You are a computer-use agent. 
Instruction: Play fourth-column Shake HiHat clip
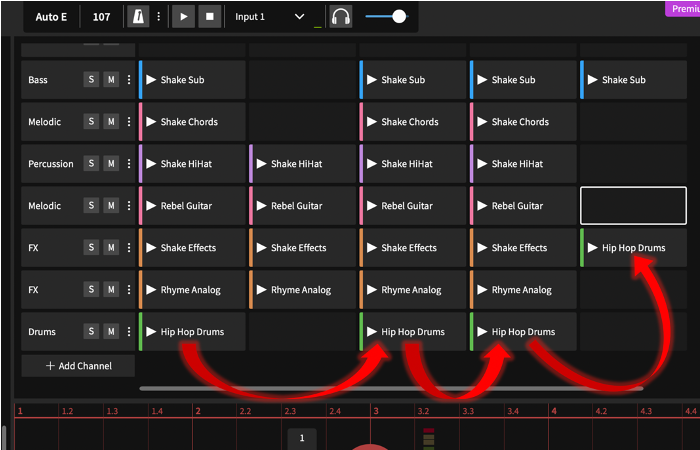tap(482, 164)
